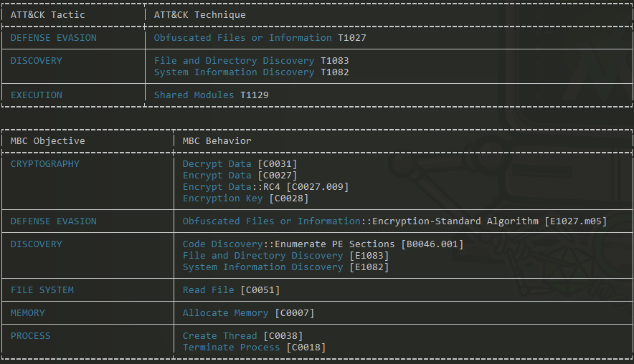Select 'Shared Modules T1129' technique
634x364 pixels.
(x=211, y=95)
